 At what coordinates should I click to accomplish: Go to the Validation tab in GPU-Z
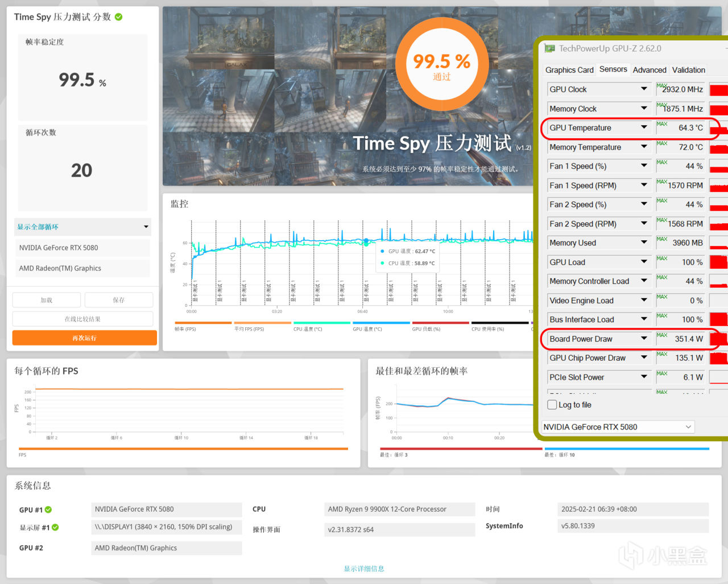689,70
